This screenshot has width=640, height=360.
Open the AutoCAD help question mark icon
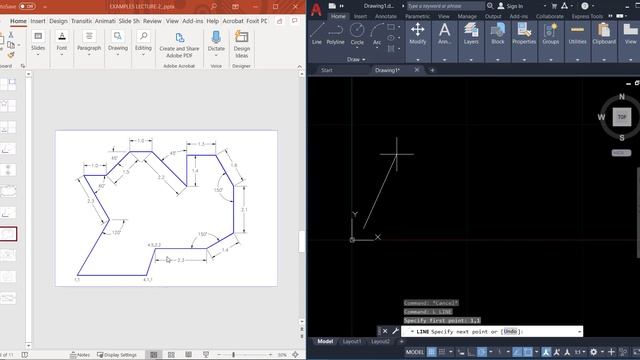point(585,6)
